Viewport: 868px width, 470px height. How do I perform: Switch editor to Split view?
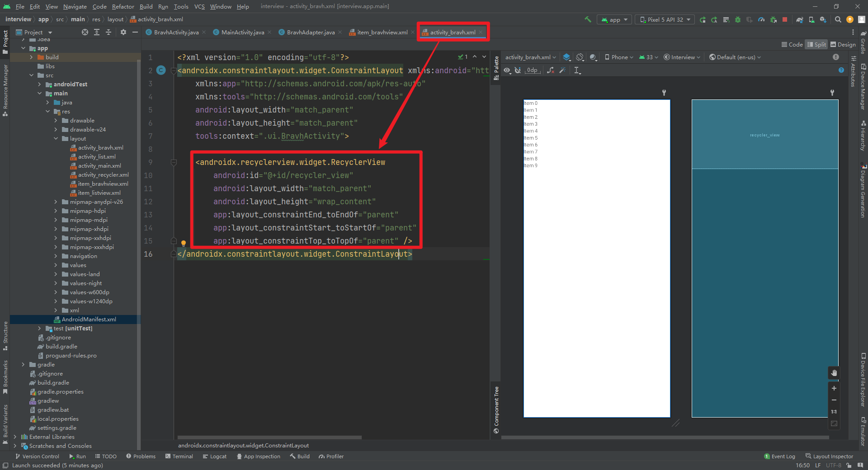(816, 44)
